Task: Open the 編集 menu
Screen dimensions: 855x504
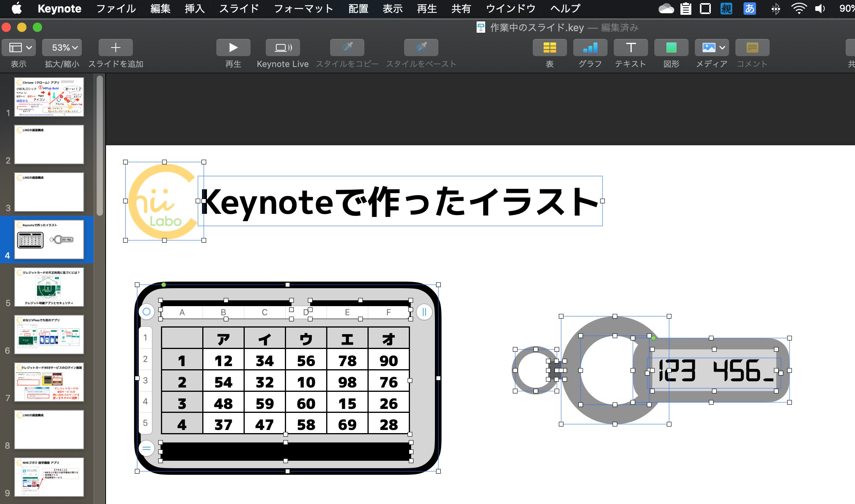Action: click(161, 9)
